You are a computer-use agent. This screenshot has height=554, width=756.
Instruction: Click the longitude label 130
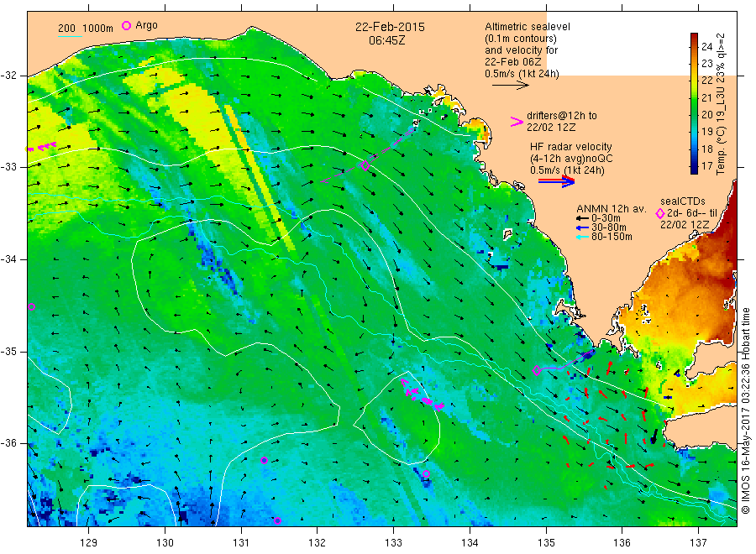(165, 543)
